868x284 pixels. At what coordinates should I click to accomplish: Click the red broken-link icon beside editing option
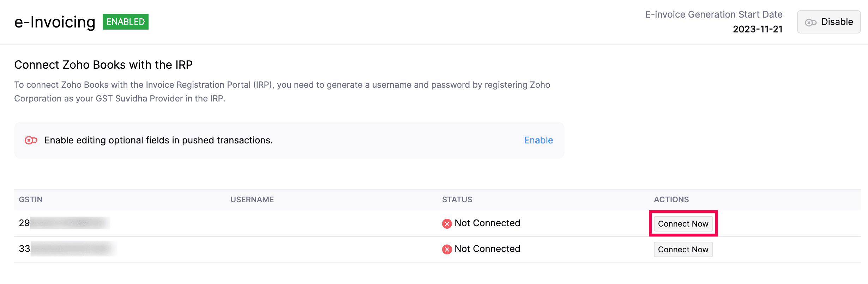coord(31,140)
